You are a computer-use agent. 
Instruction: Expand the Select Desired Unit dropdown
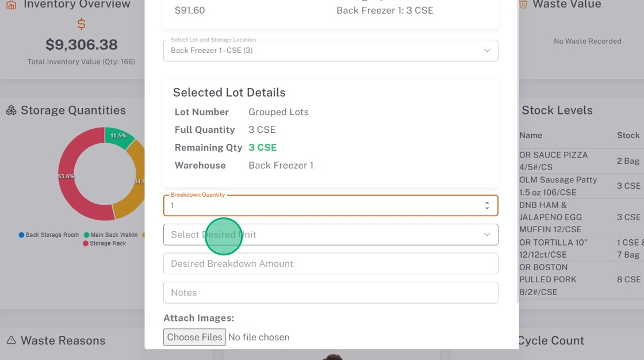pos(331,235)
